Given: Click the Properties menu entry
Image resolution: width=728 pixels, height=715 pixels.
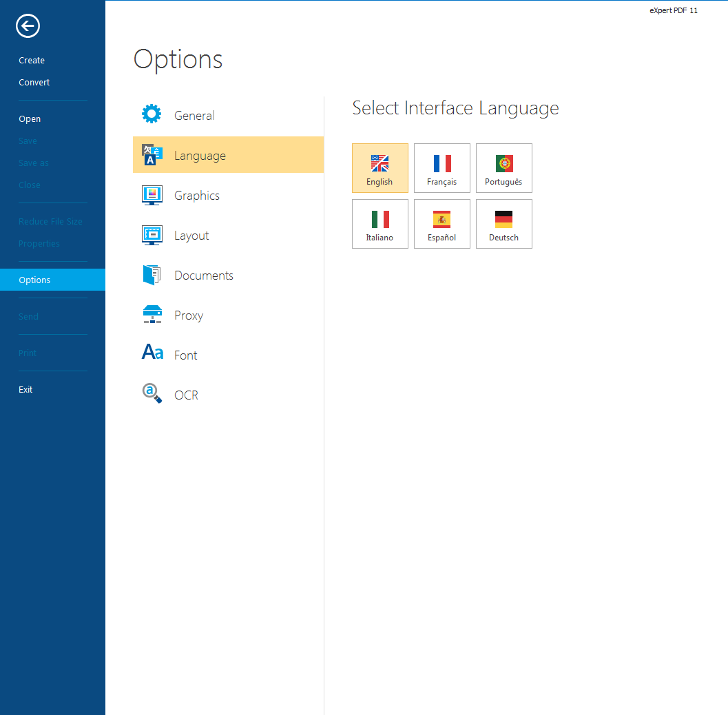Looking at the screenshot, I should pos(39,243).
